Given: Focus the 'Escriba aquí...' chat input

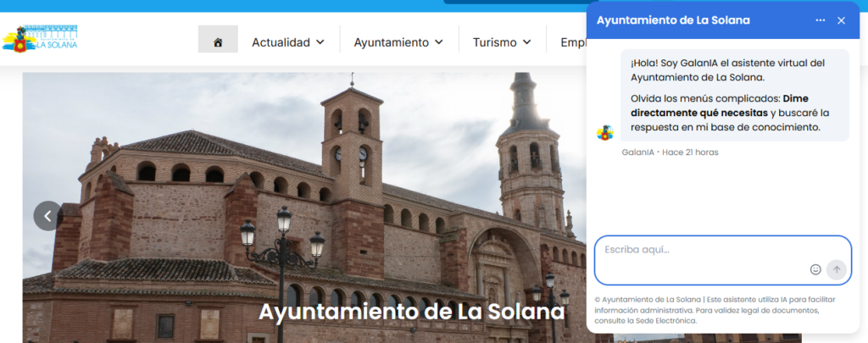Looking at the screenshot, I should pyautogui.click(x=722, y=261).
